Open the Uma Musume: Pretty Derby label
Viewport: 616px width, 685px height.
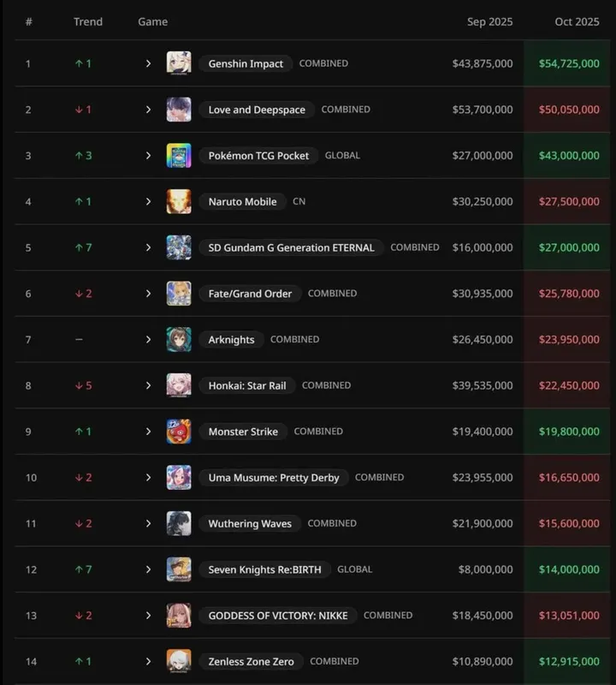[x=274, y=478]
